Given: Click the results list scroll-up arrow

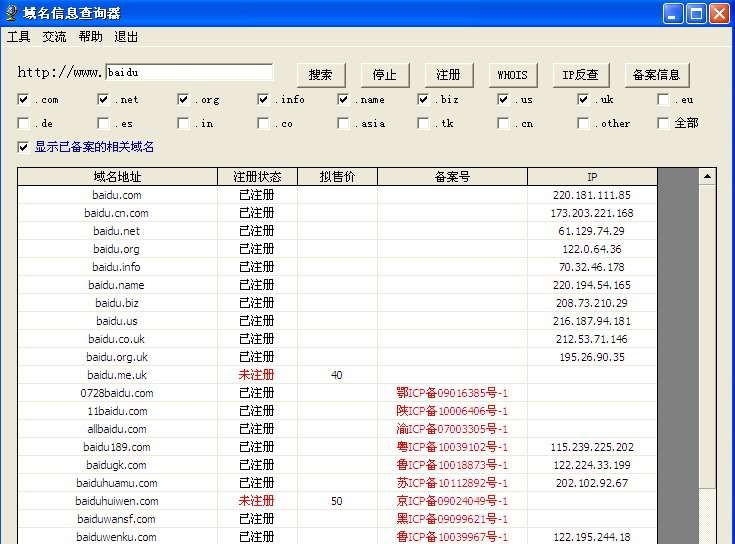Looking at the screenshot, I should coord(707,177).
